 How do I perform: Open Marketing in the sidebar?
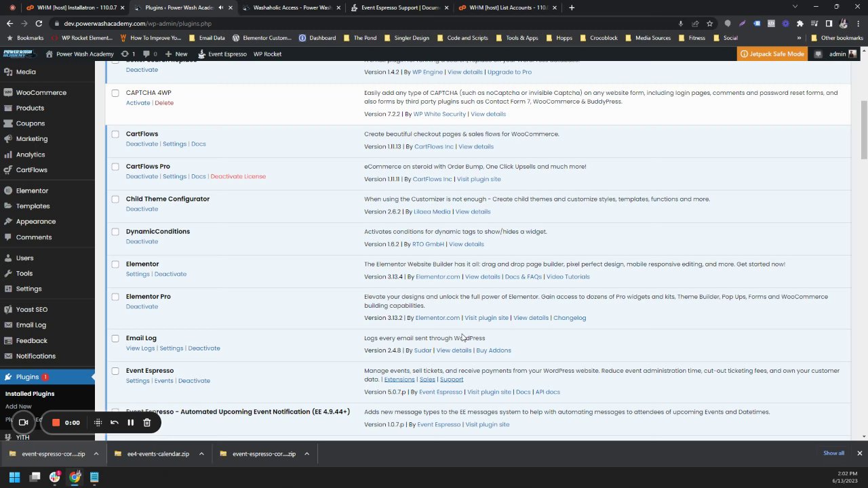coord(32,139)
